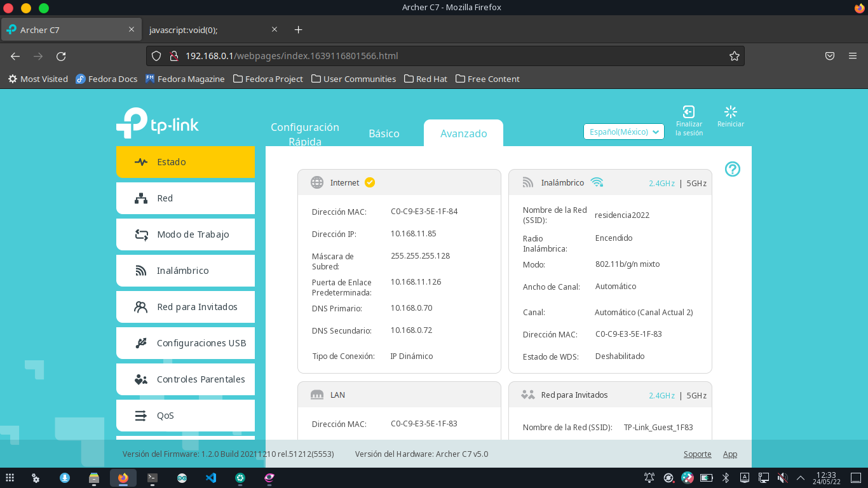Bookmark this page with the star icon
Image resolution: width=868 pixels, height=488 pixels.
coord(735,56)
